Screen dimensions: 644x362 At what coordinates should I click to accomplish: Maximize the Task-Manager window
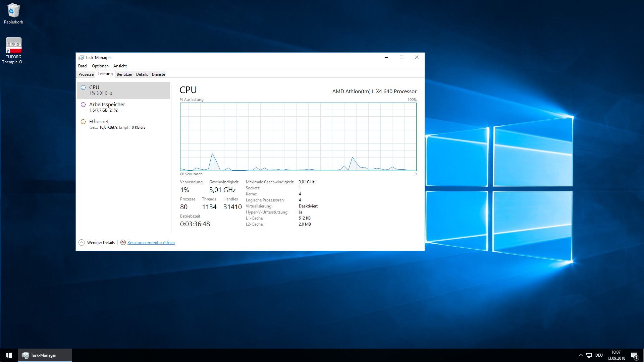coord(401,57)
